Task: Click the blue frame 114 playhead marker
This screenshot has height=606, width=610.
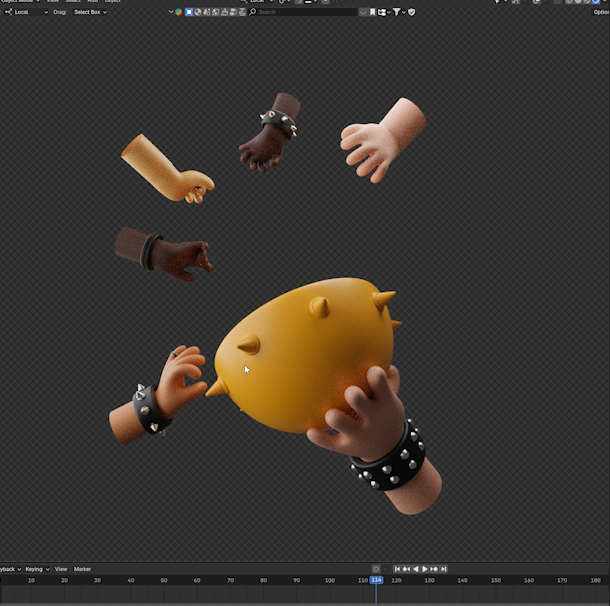Action: pyautogui.click(x=376, y=580)
